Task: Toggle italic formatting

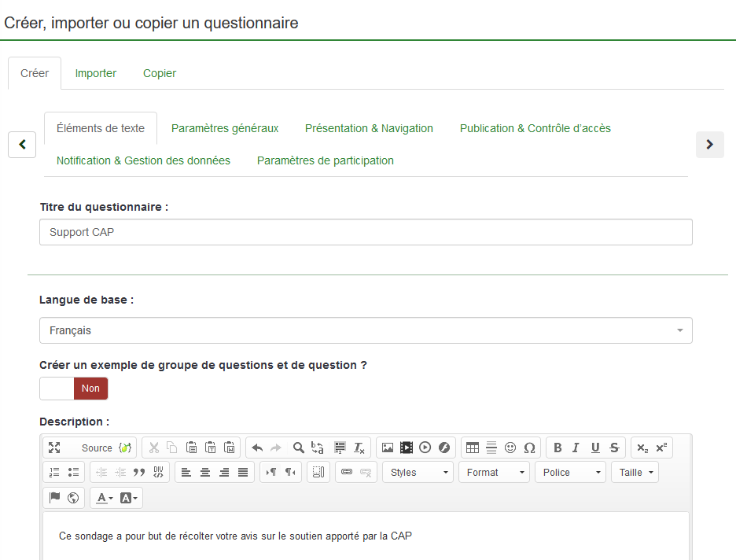Action: pyautogui.click(x=576, y=448)
